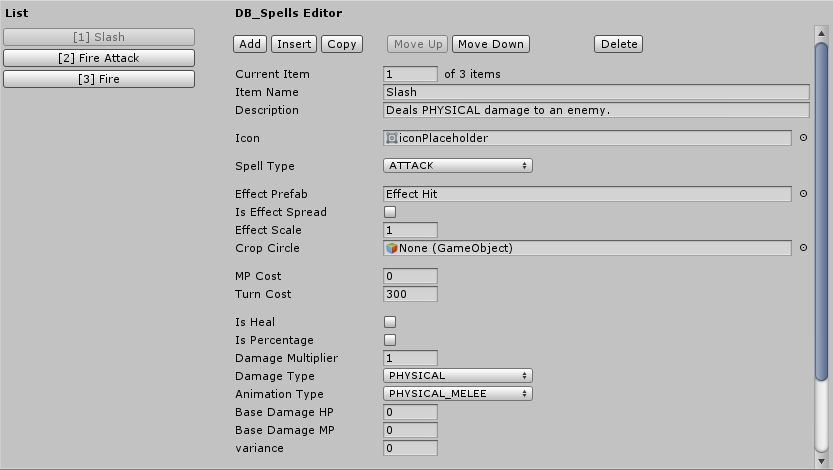
Task: Enable the Is Heal checkbox
Action: coord(390,322)
